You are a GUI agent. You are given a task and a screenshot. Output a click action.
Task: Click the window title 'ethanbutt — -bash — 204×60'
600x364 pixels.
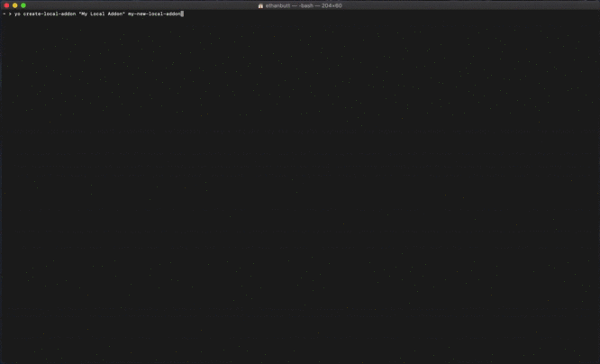tap(304, 5)
